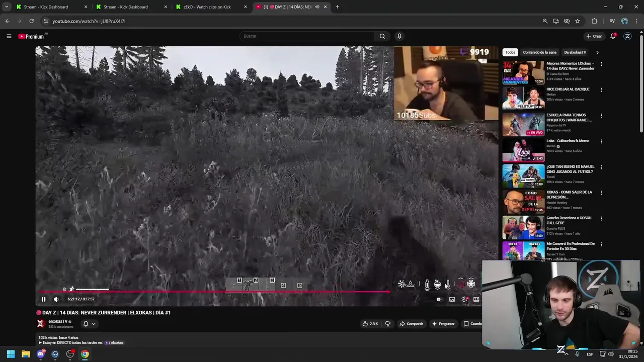Open Windows Start menu
The image size is (644, 362).
(11, 354)
